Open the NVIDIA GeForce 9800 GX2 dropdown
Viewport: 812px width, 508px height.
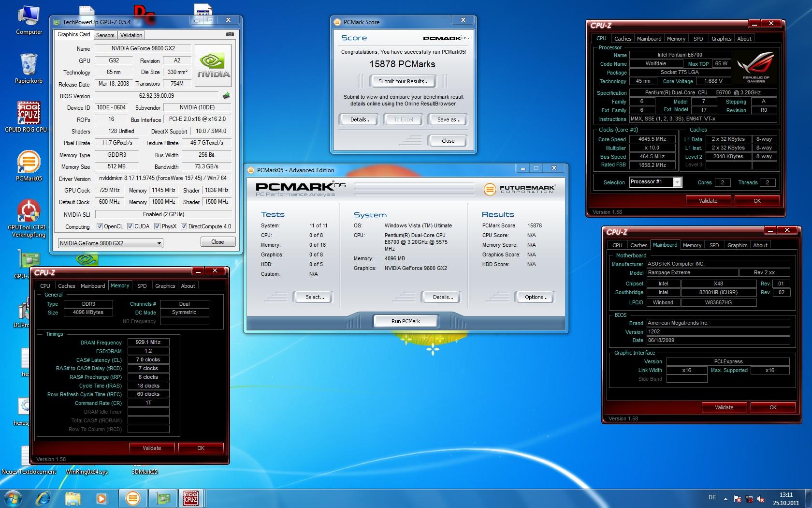coord(110,243)
